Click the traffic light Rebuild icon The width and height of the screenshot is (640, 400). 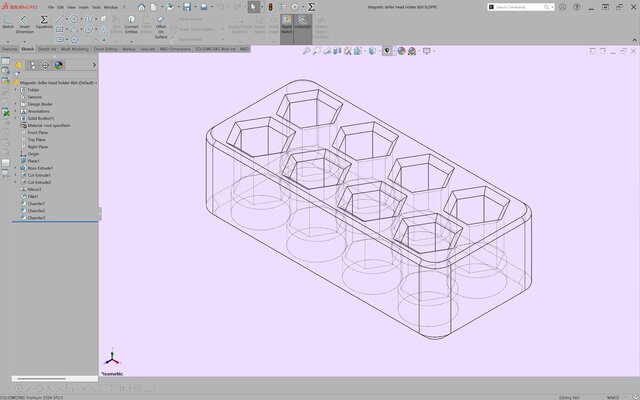click(268, 8)
